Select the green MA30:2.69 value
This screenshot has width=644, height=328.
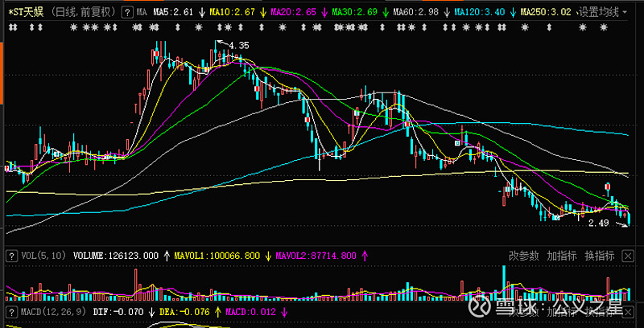(354, 13)
